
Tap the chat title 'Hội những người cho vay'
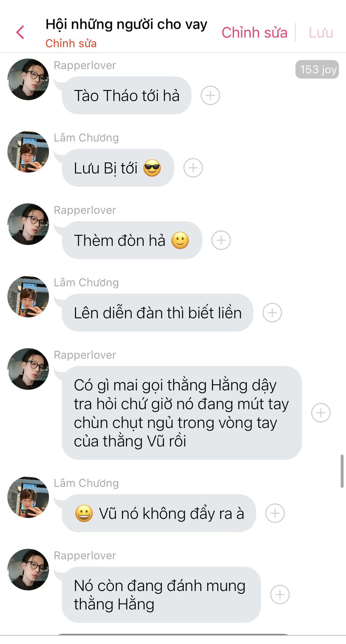coord(126,24)
